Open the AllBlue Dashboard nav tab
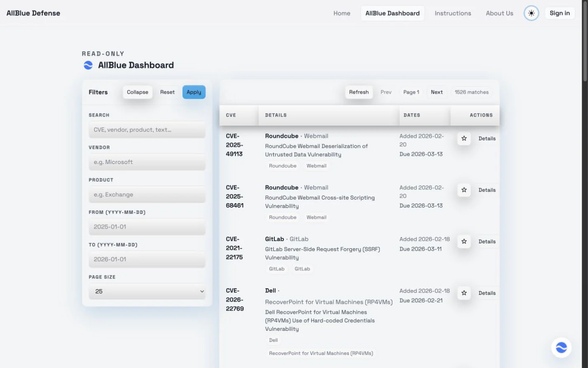Viewport: 588px width, 368px height. point(392,13)
